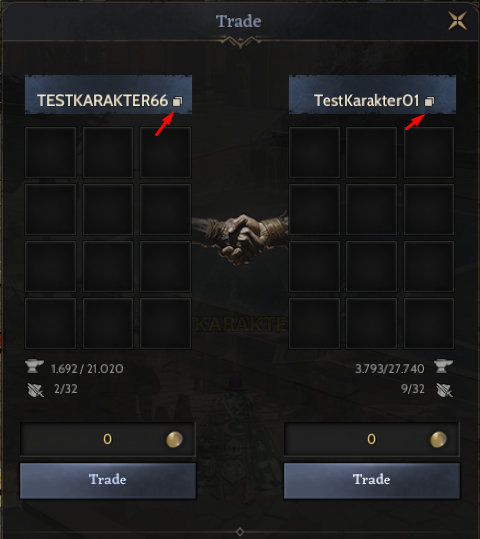This screenshot has width=480, height=539.
Task: Click the right Trade button
Action: 372,481
